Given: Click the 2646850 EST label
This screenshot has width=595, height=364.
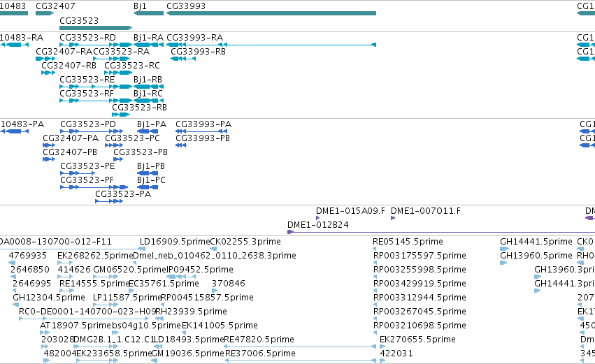Looking at the screenshot, I should click(x=30, y=270).
